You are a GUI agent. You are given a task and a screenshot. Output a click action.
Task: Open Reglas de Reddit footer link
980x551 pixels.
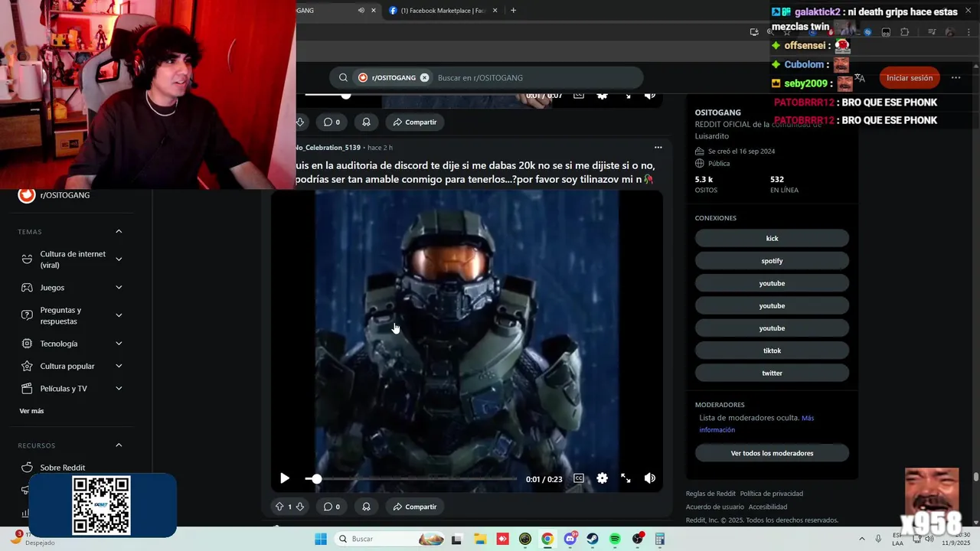tap(710, 494)
